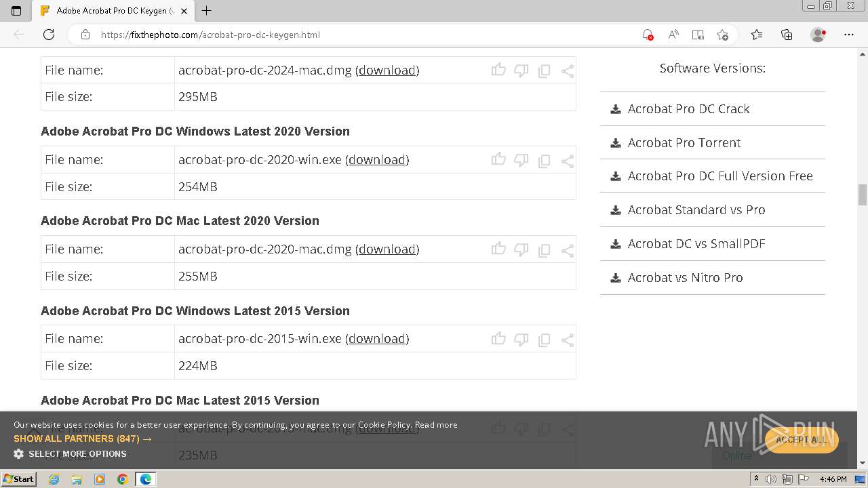This screenshot has width=868, height=488.
Task: Open Acrobat vs Nitro Pro link
Action: click(685, 277)
